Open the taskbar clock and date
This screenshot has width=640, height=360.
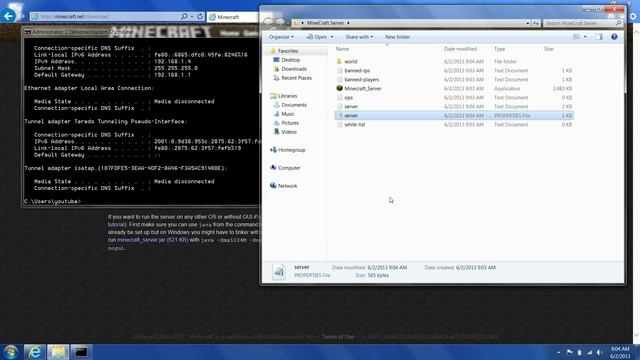click(x=620, y=352)
